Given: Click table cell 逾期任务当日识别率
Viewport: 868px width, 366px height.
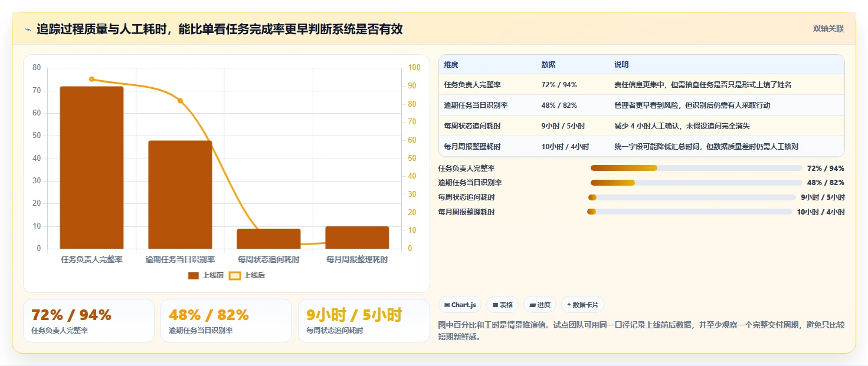Looking at the screenshot, I should click(x=476, y=105).
